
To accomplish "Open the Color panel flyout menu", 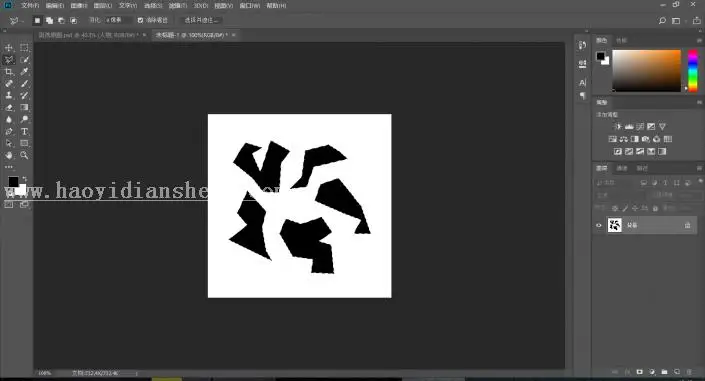I will coord(699,40).
